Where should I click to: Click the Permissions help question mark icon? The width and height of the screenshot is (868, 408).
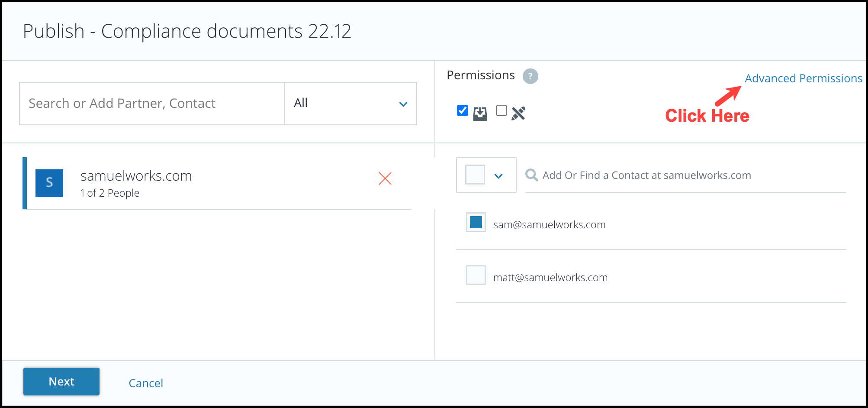530,76
